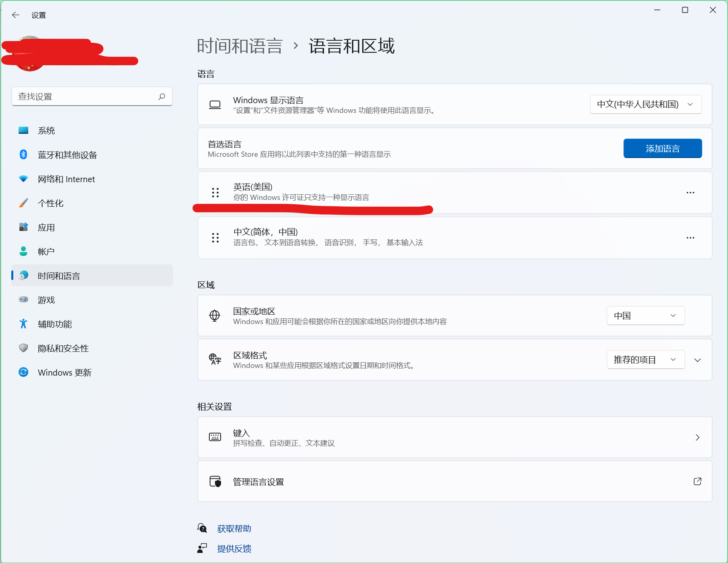Open more options for 英语(美国)
728x563 pixels.
(690, 193)
